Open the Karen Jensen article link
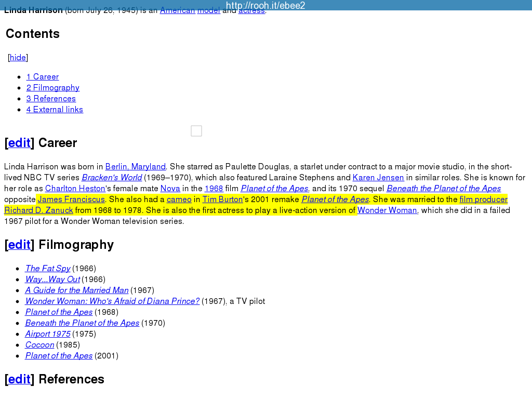 378,178
